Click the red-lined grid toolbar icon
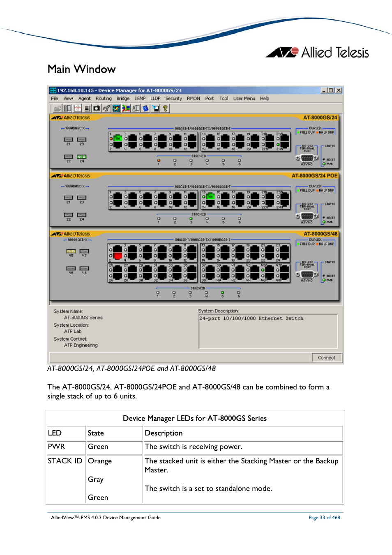This screenshot has width=392, height=555. coord(77,108)
